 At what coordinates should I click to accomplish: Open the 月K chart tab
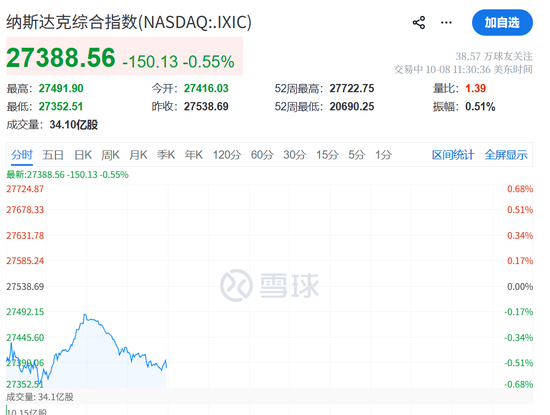coord(138,155)
